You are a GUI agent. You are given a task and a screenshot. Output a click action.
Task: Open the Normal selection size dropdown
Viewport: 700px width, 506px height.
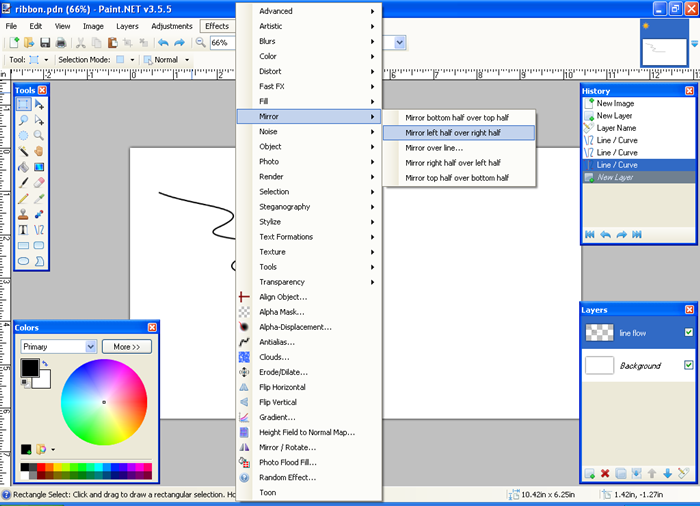click(187, 60)
